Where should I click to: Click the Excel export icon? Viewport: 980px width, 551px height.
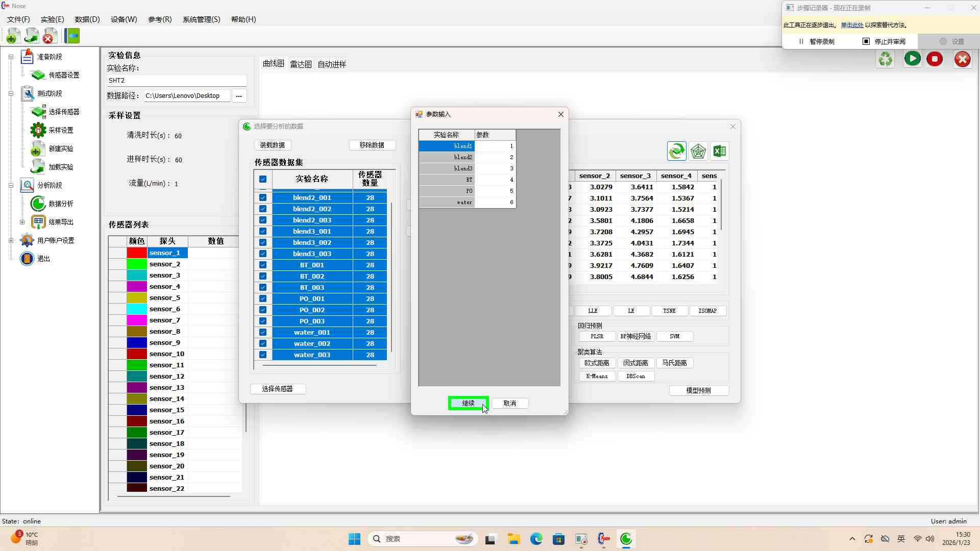(x=720, y=152)
